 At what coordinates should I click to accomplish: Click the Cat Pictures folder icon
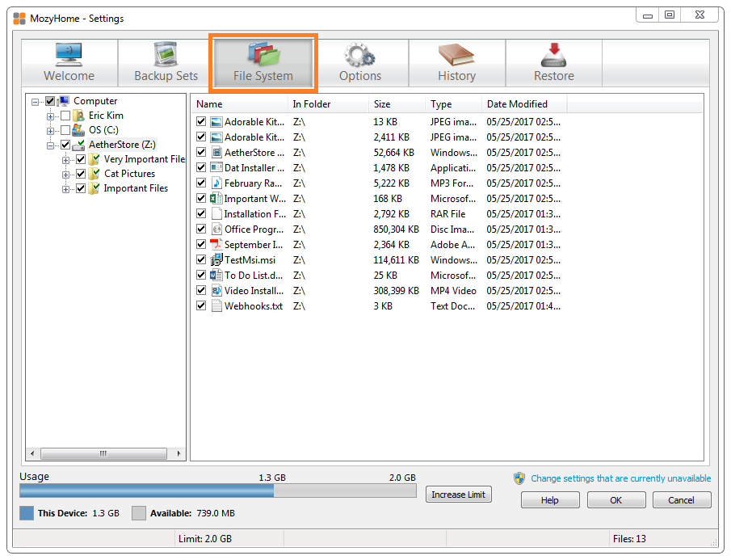(x=94, y=174)
